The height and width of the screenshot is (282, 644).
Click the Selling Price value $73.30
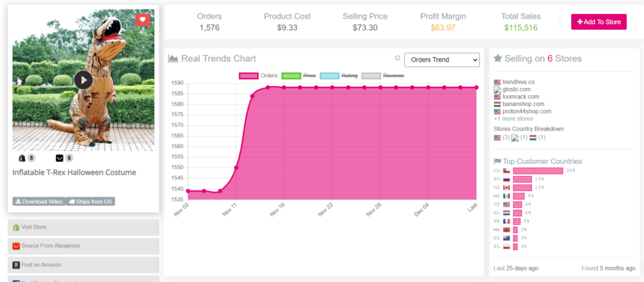[365, 28]
